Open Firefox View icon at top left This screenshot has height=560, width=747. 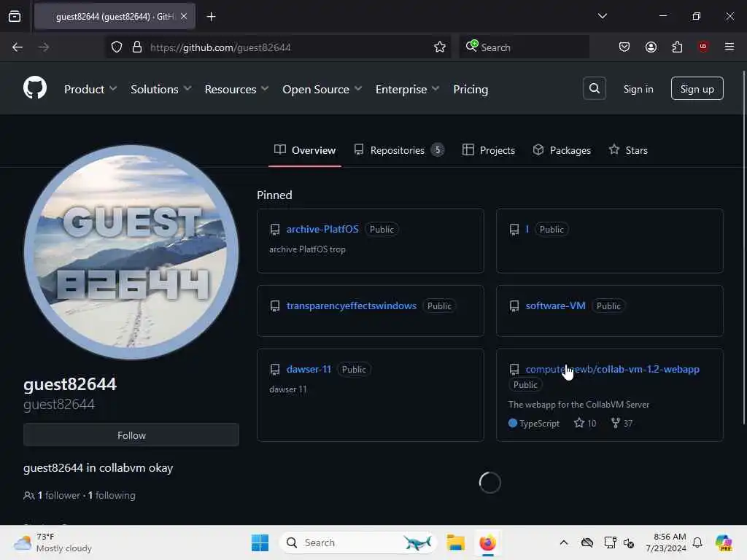pos(15,17)
